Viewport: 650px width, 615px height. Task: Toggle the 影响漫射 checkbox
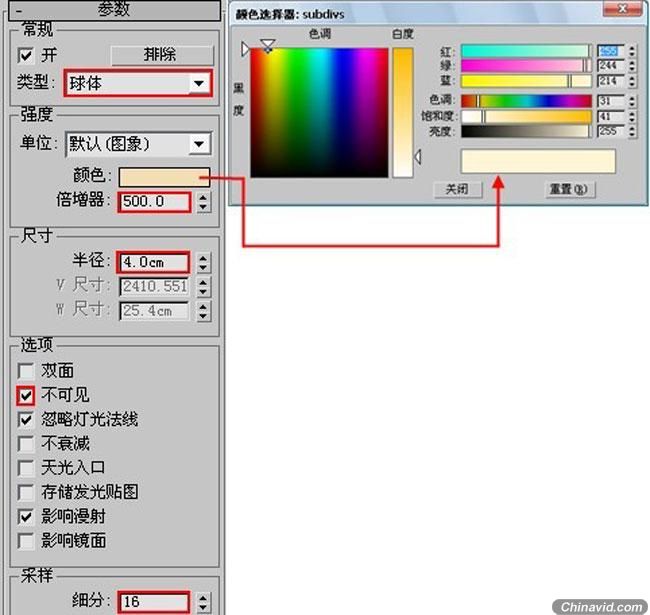26,516
